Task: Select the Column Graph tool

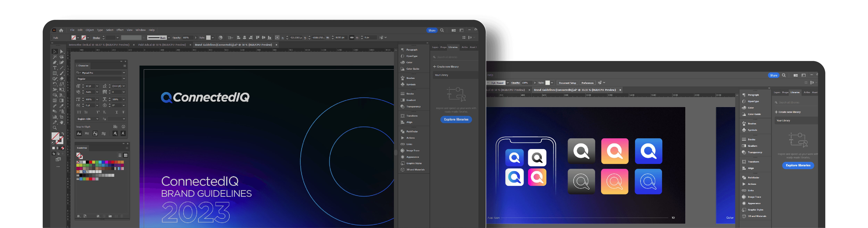Action: [x=55, y=117]
